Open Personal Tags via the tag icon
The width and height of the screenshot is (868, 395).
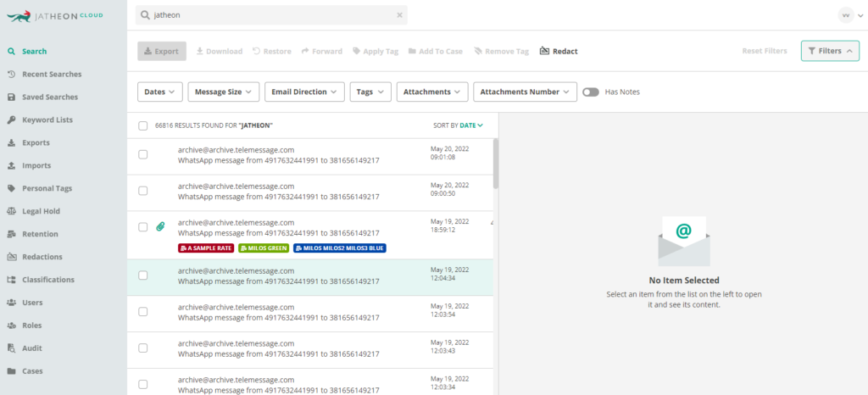point(11,189)
